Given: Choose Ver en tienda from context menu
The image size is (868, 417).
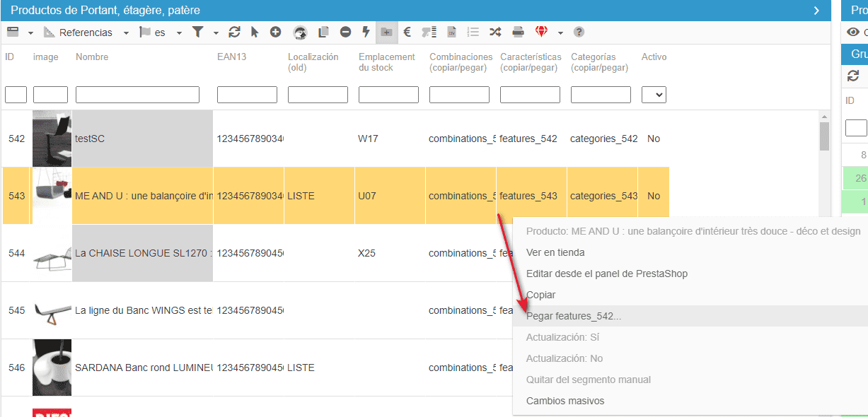Looking at the screenshot, I should click(555, 252).
